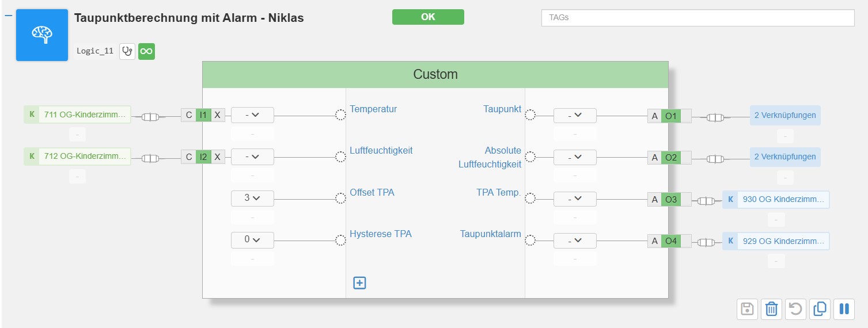868x328 pixels.
Task: Open the 930 OG Kinderzimm output object
Action: tap(776, 200)
